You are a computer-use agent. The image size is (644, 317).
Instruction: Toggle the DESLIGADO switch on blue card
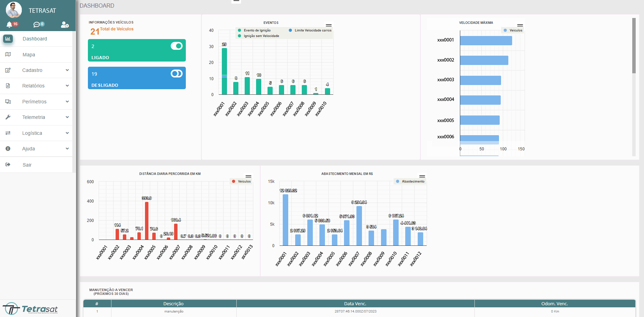pos(176,74)
